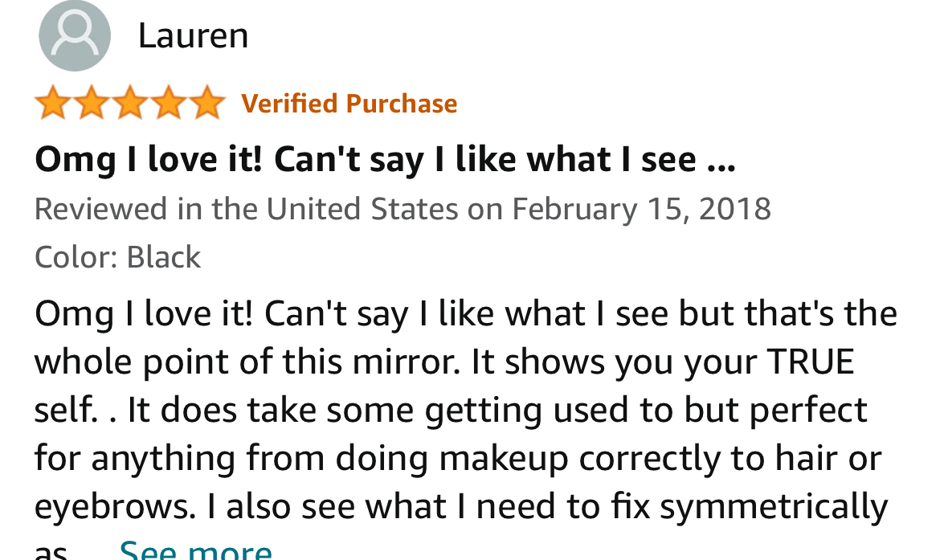Click the Color: Black text

coord(117,257)
